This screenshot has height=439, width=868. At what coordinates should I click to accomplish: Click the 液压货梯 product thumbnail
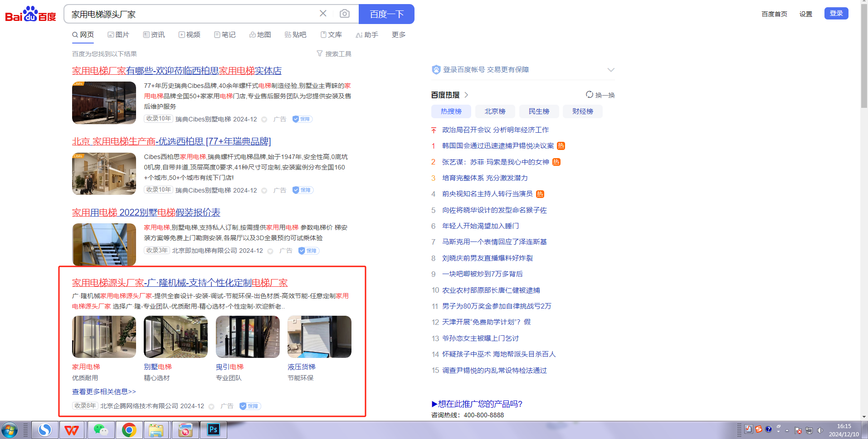pos(319,337)
